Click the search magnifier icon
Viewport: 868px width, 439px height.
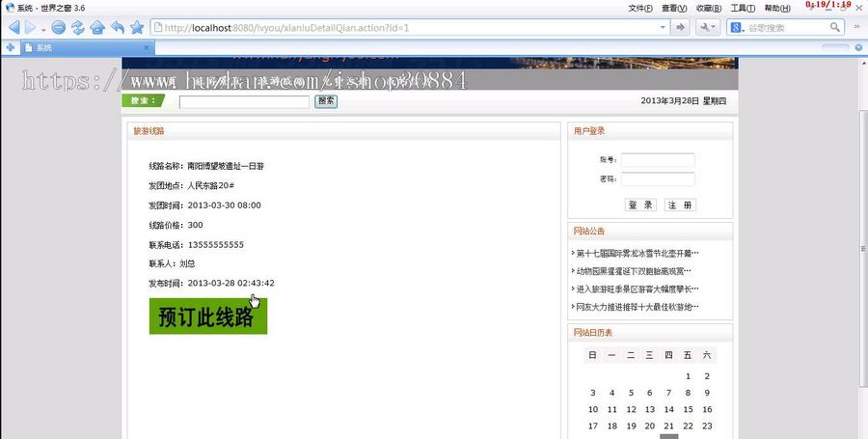coord(835,27)
